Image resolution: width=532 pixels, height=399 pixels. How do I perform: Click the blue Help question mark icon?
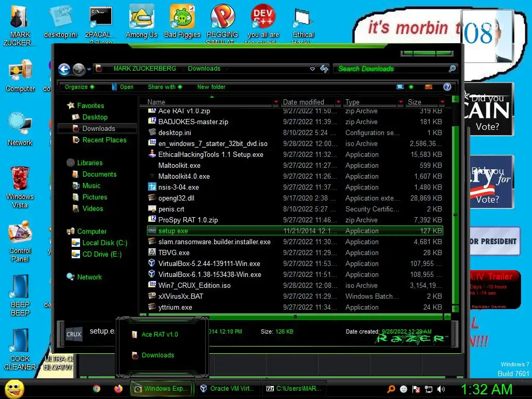click(x=447, y=87)
